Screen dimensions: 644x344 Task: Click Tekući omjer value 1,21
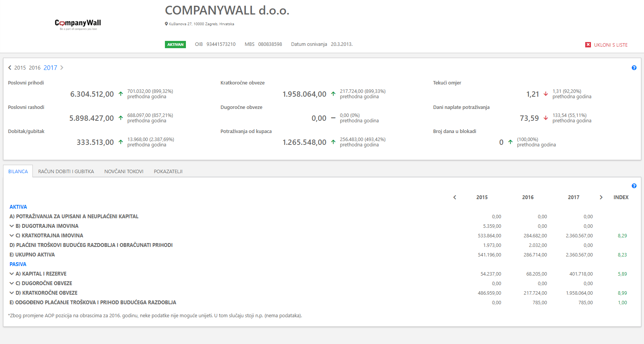(x=533, y=94)
